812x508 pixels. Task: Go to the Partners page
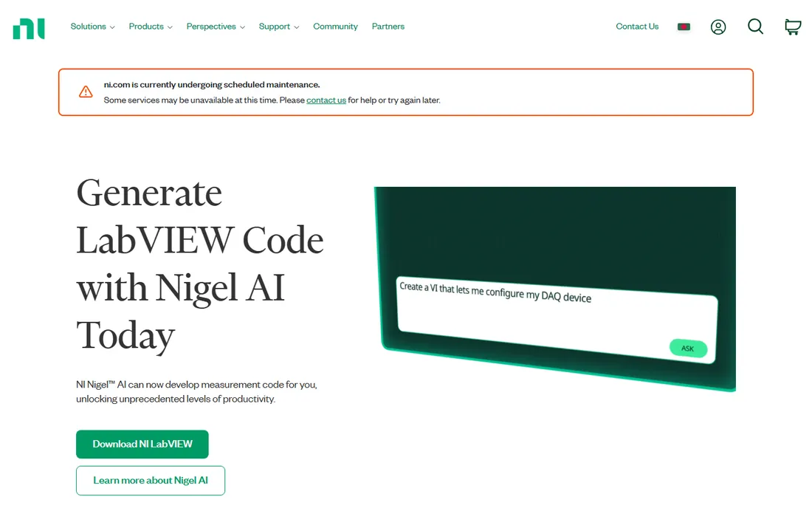point(388,27)
